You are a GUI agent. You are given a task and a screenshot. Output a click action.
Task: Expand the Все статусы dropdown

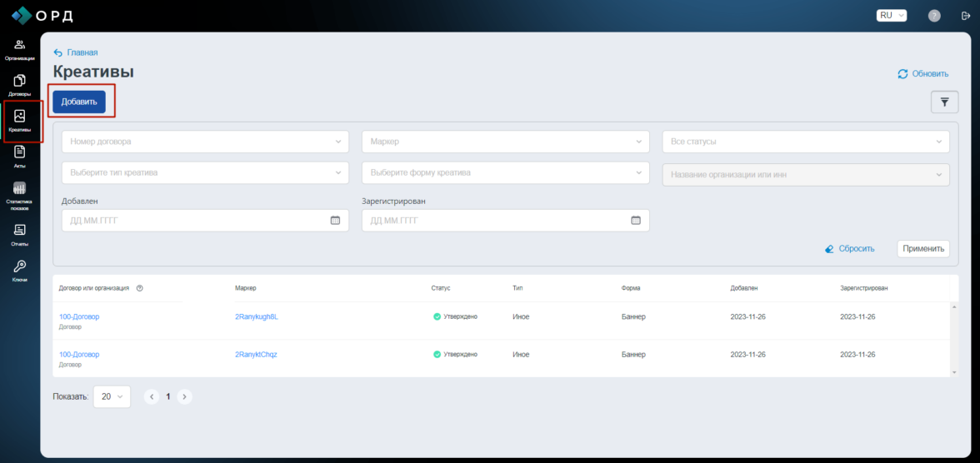[805, 142]
